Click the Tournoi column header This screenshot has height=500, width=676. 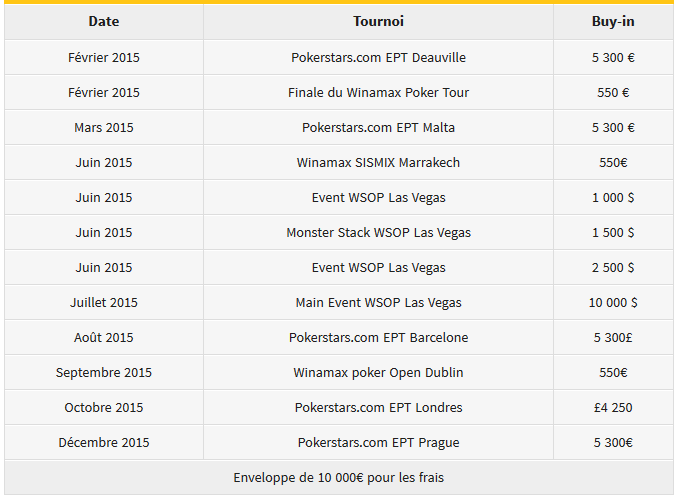coord(378,22)
